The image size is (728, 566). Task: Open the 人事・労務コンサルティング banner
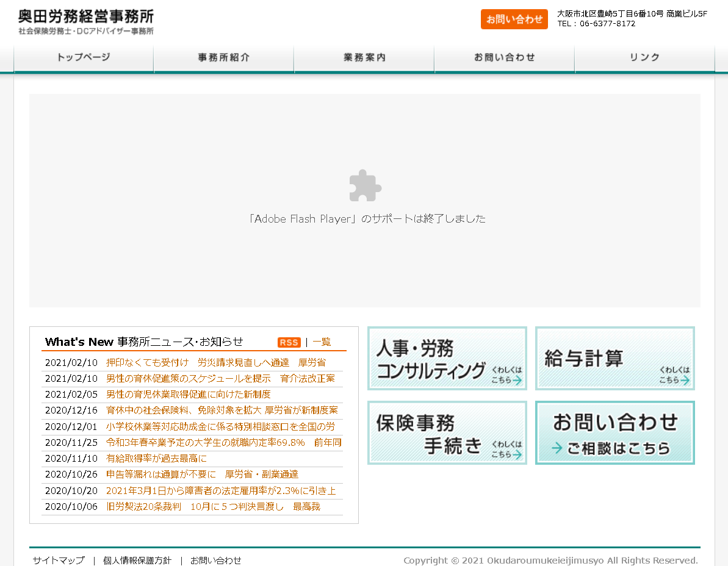pyautogui.click(x=447, y=358)
